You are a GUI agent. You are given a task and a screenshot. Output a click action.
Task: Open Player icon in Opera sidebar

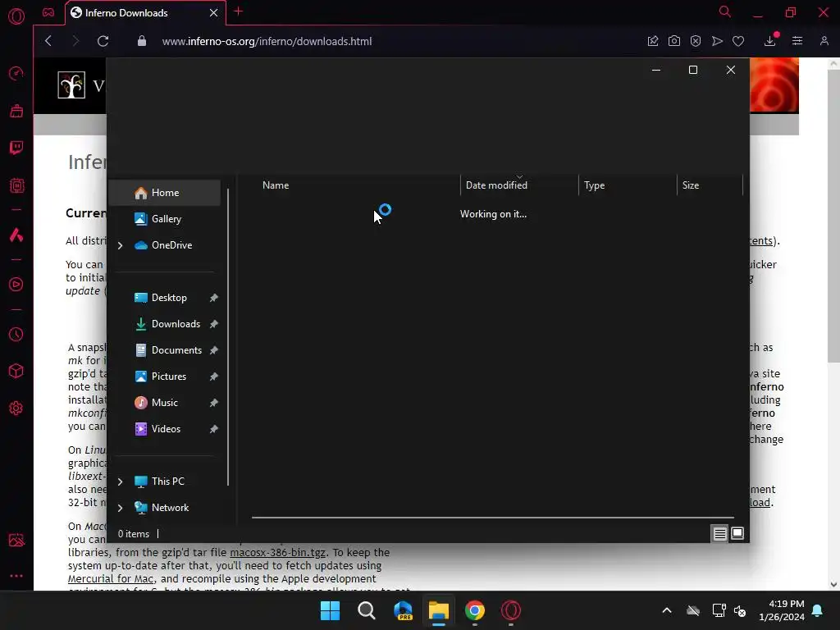click(16, 284)
